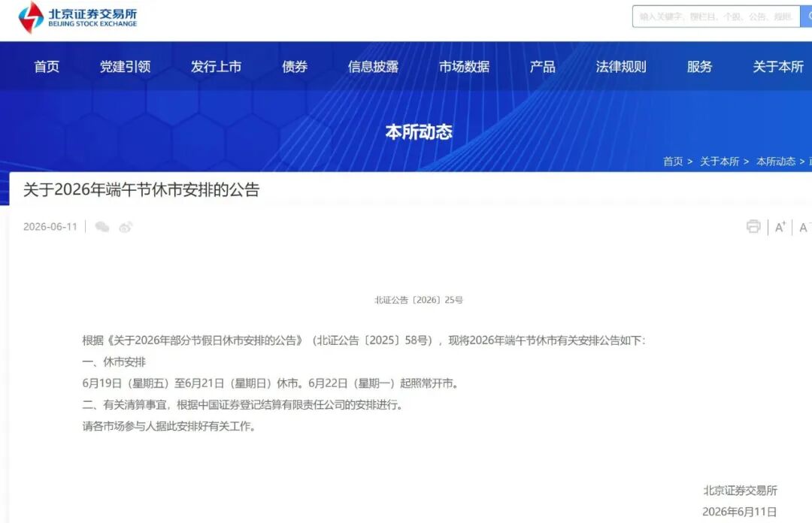Open the 信息披露 menu item
This screenshot has height=523, width=812.
click(373, 67)
